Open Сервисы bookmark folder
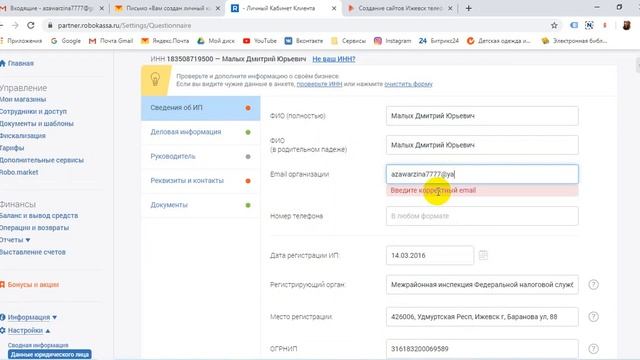Screen dimensions: 640x360 point(349,41)
